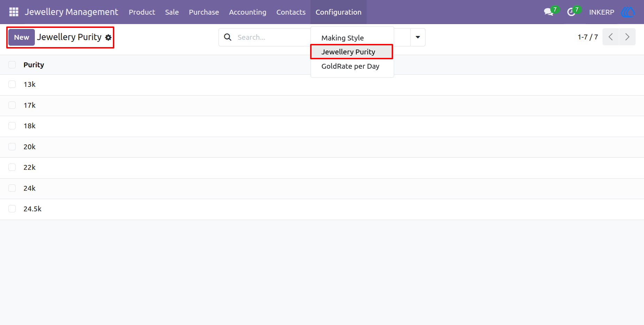Open the 17k purity record
The image size is (644, 325).
(30, 105)
